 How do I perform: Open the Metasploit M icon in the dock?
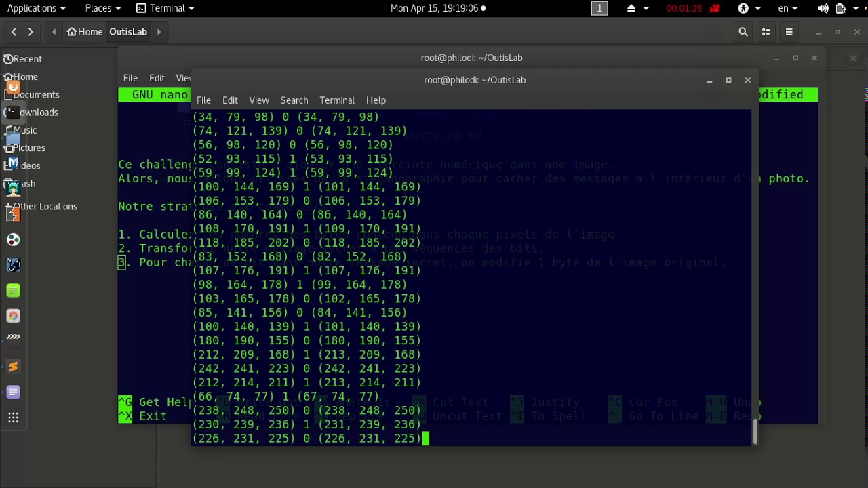(13, 163)
